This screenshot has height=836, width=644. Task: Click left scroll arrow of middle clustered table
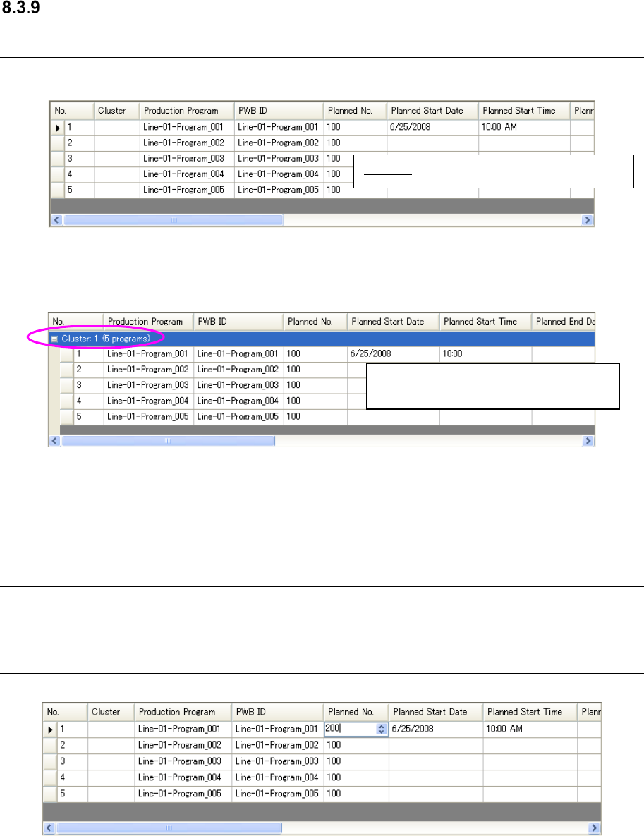coord(54,441)
